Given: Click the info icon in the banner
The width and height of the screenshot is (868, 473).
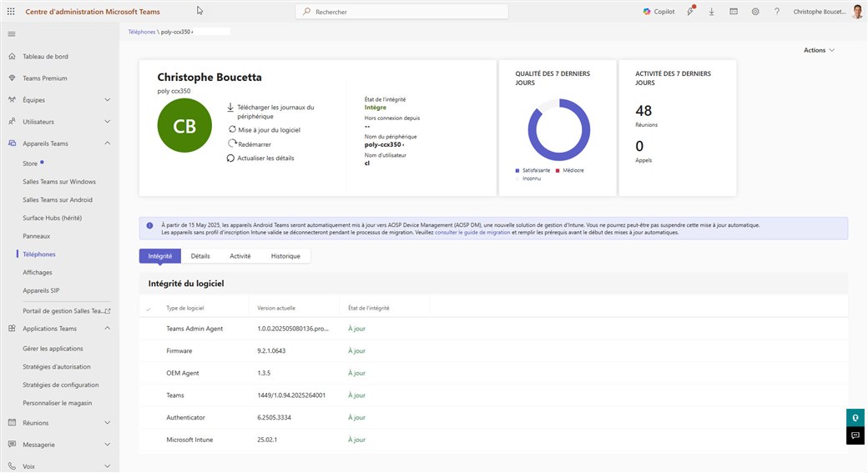Looking at the screenshot, I should pos(149,225).
